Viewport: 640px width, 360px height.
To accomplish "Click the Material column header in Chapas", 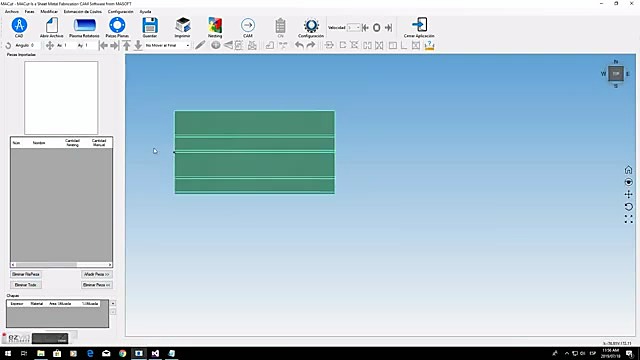I will coord(37,304).
